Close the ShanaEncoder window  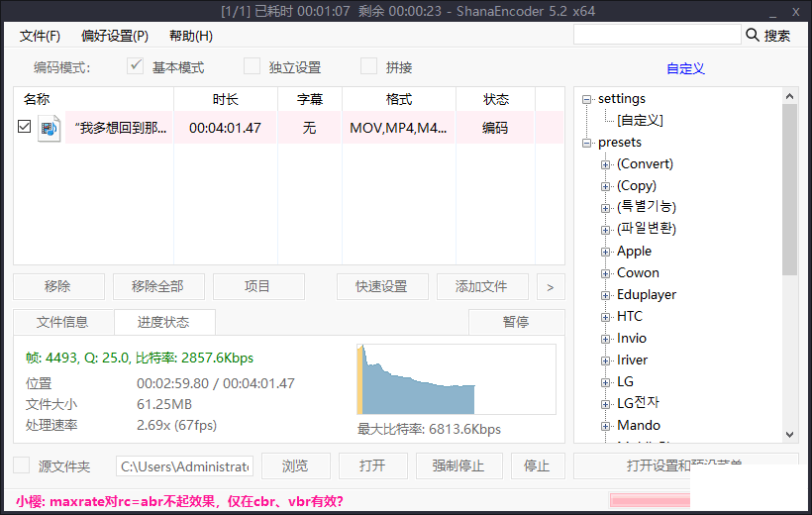[x=796, y=12]
